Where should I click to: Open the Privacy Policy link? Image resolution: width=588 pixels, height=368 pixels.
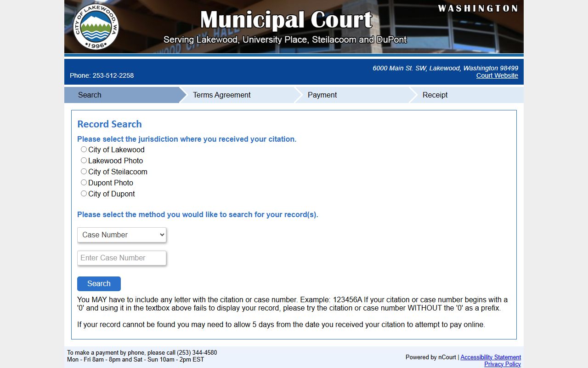click(503, 364)
